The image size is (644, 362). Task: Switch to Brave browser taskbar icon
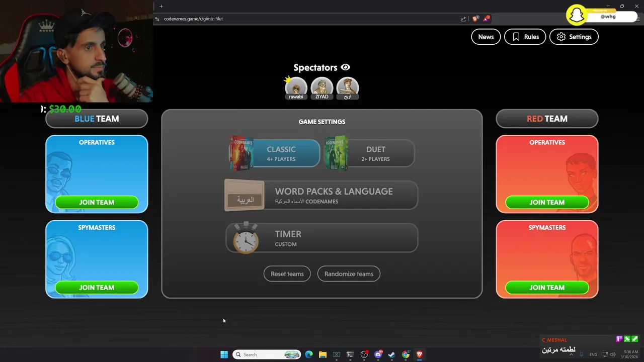tap(419, 354)
